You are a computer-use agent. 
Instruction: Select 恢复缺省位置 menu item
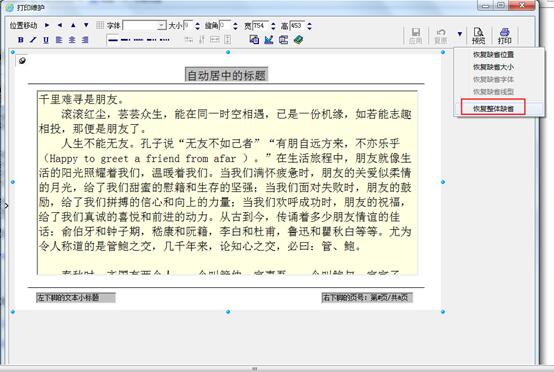coord(493,54)
